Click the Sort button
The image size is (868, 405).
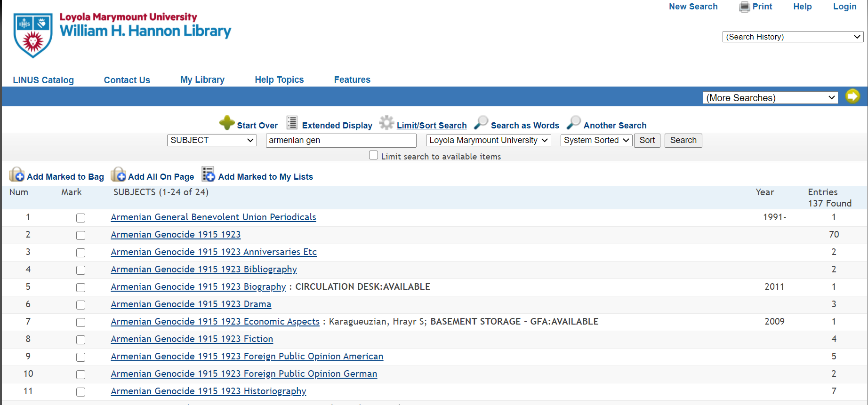[x=647, y=140]
